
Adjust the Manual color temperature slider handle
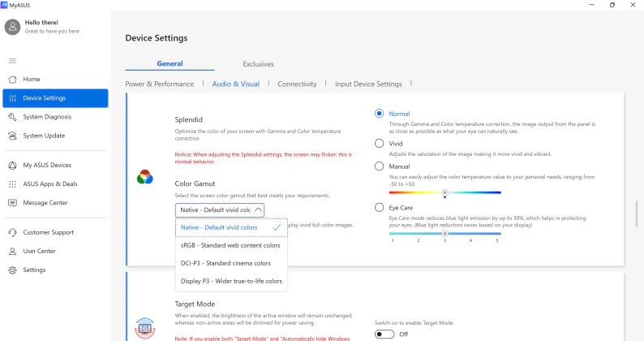coord(444,192)
